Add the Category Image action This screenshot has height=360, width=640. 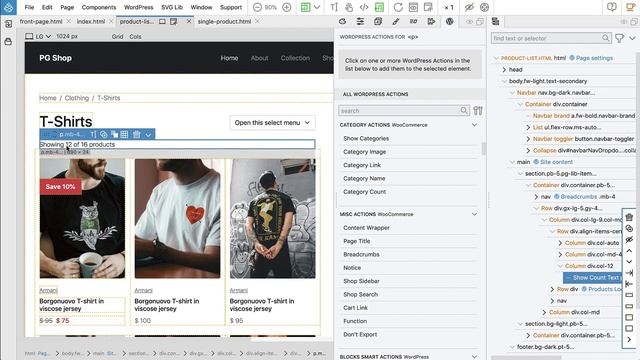coord(364,152)
